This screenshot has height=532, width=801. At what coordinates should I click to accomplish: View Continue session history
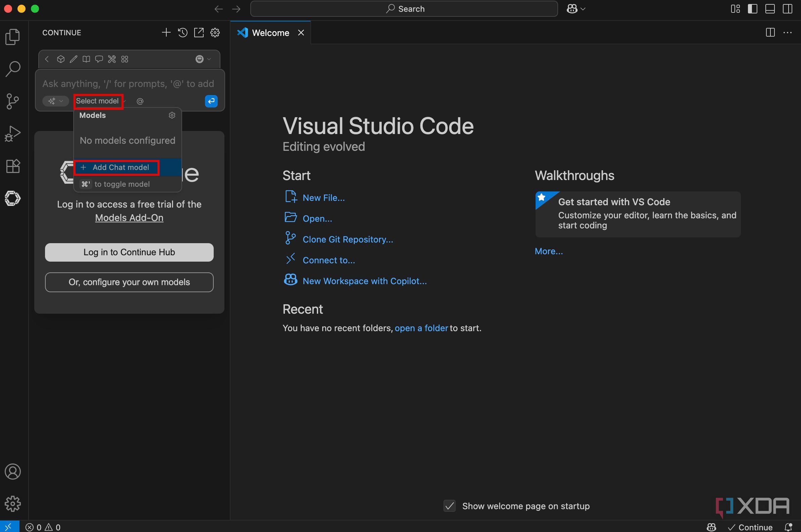point(182,33)
